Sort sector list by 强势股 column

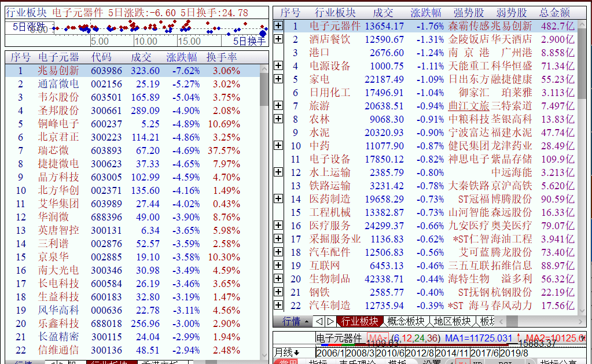[x=469, y=13]
